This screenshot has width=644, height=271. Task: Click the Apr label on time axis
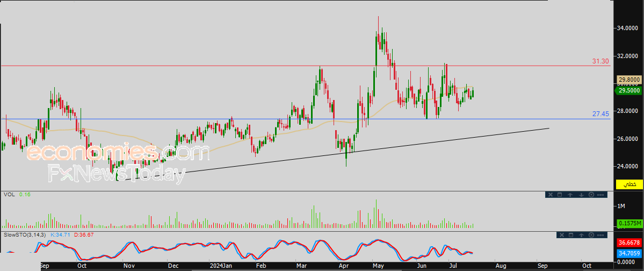point(343,266)
